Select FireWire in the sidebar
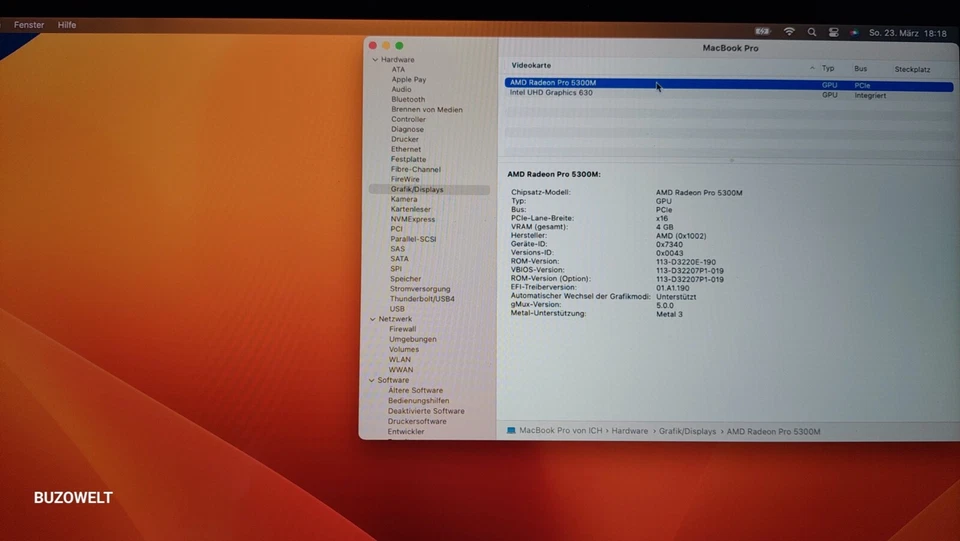Viewport: 960px width, 541px height. [405, 179]
